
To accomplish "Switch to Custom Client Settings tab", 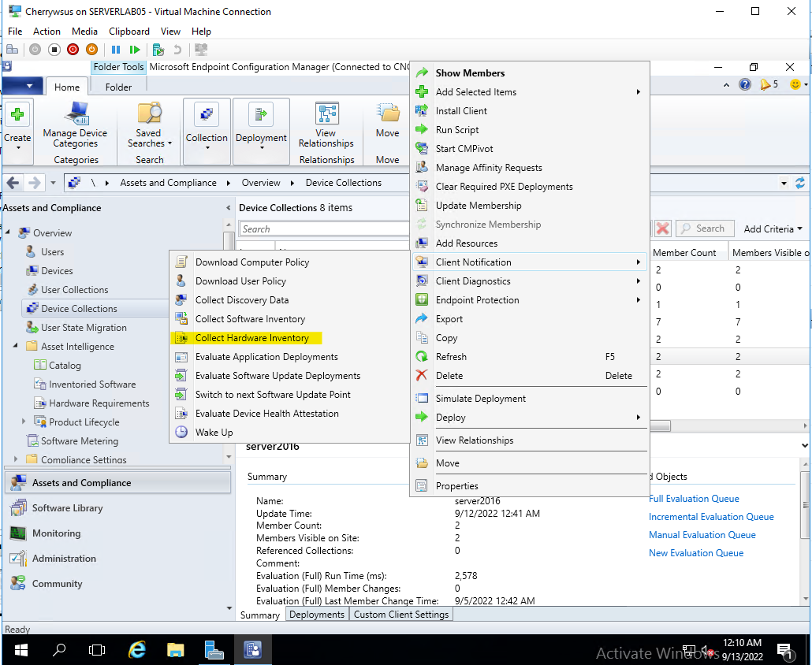I will [401, 615].
